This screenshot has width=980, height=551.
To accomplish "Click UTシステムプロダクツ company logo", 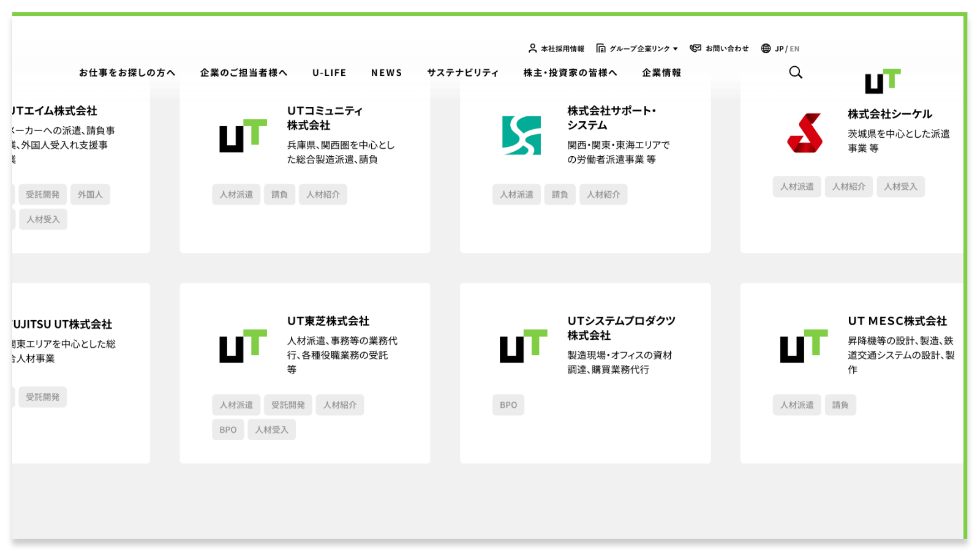I will [524, 346].
